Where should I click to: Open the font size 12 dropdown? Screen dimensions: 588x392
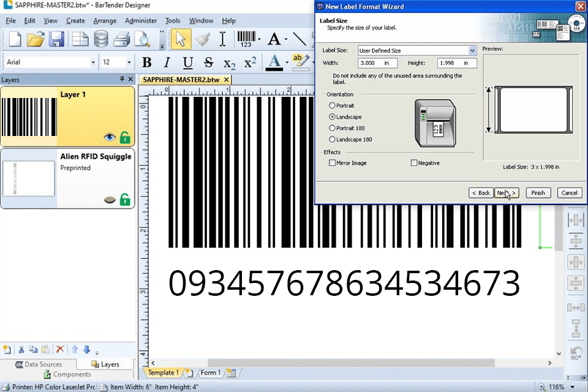129,62
